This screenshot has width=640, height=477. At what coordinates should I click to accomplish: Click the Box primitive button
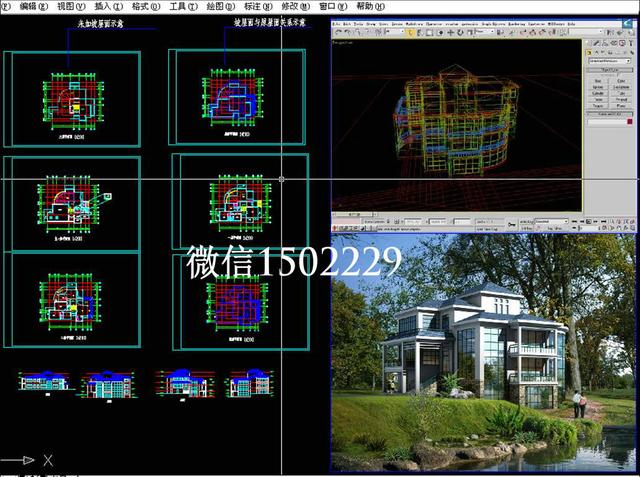pos(598,81)
